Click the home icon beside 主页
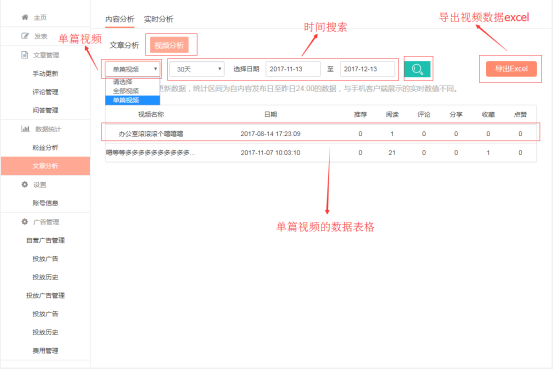 click(24, 17)
